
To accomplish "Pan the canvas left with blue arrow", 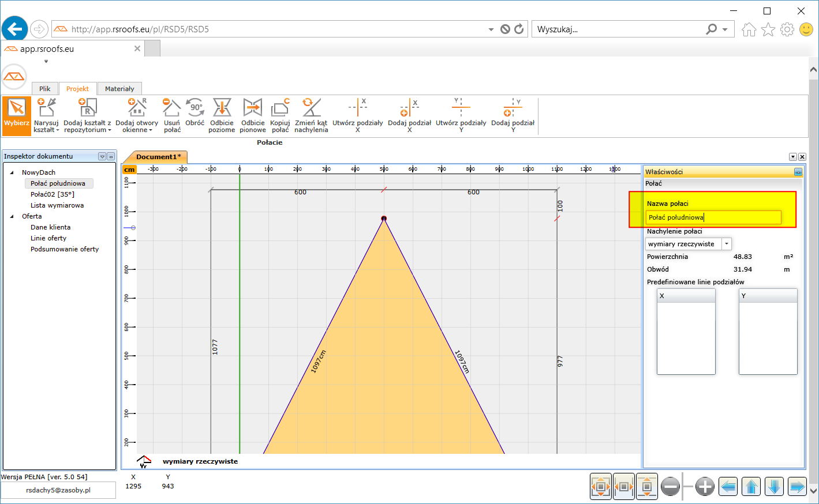I will pos(728,487).
